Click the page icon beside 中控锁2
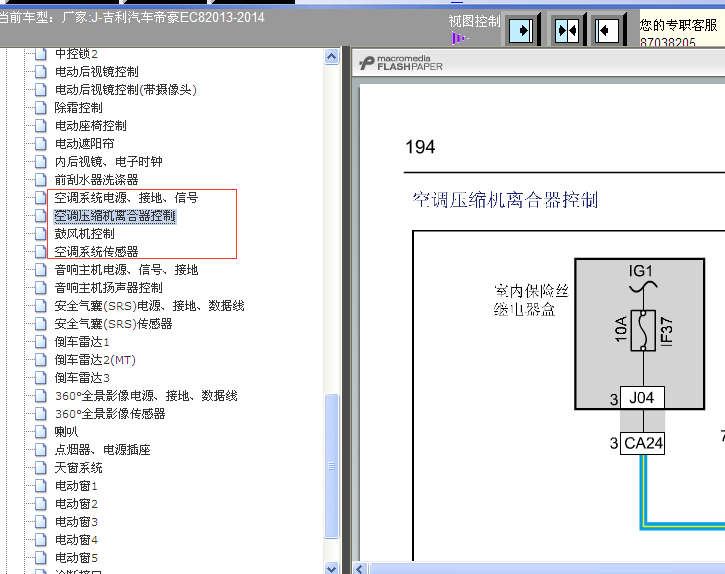This screenshot has width=725, height=574. click(41, 54)
